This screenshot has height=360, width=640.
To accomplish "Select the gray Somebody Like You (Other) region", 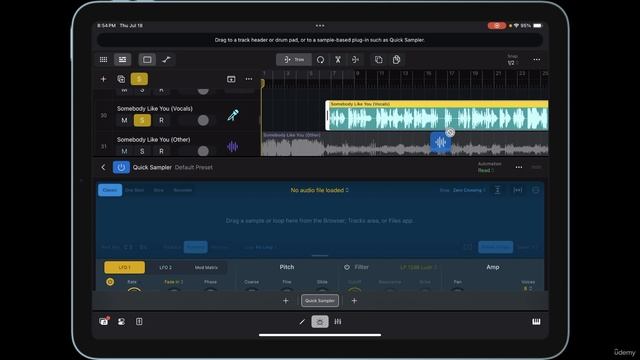I will tap(404, 144).
